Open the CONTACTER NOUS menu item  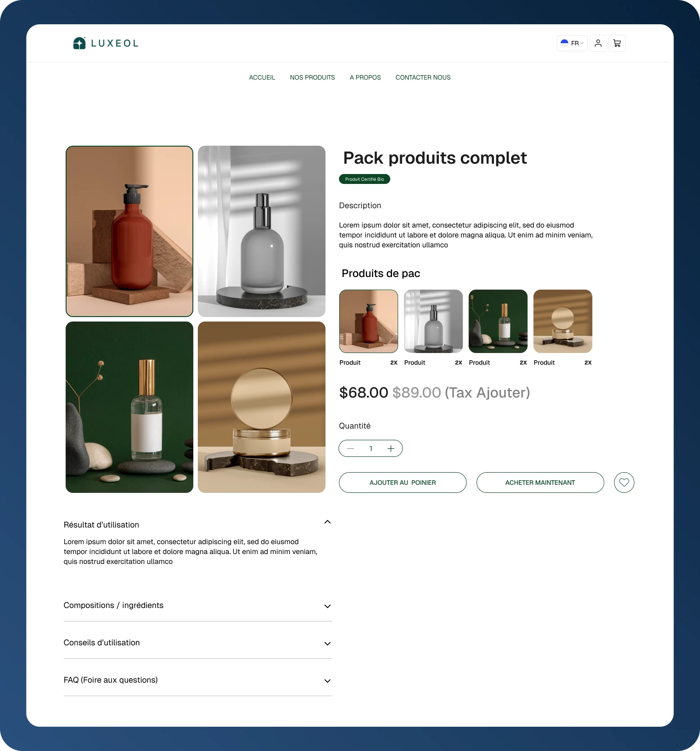[423, 77]
